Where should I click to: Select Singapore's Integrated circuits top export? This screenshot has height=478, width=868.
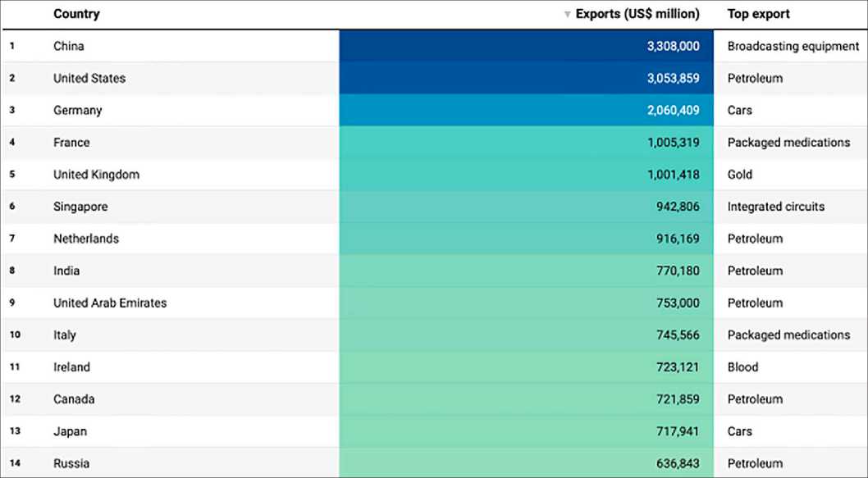[x=775, y=207]
